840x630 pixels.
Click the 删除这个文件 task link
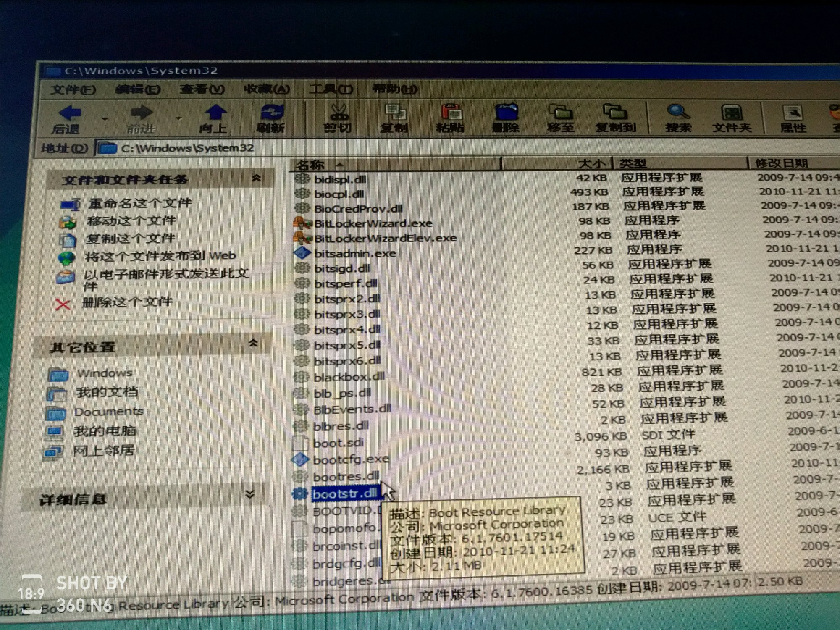(x=127, y=302)
